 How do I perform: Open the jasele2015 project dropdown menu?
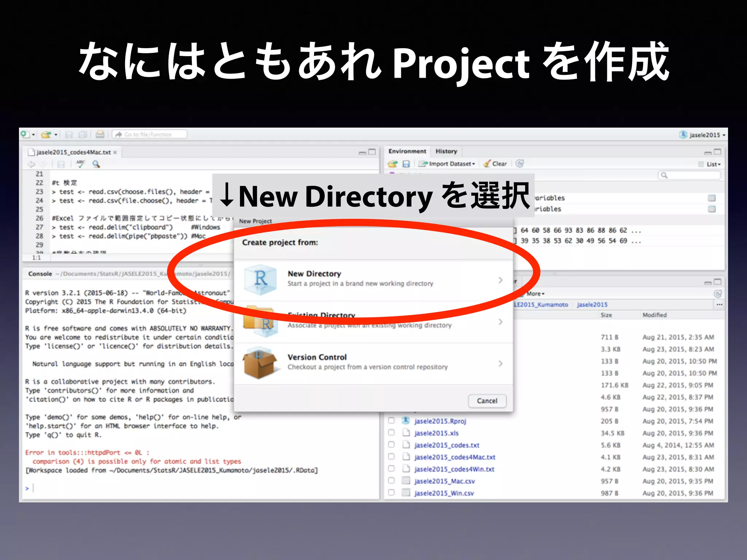point(702,135)
